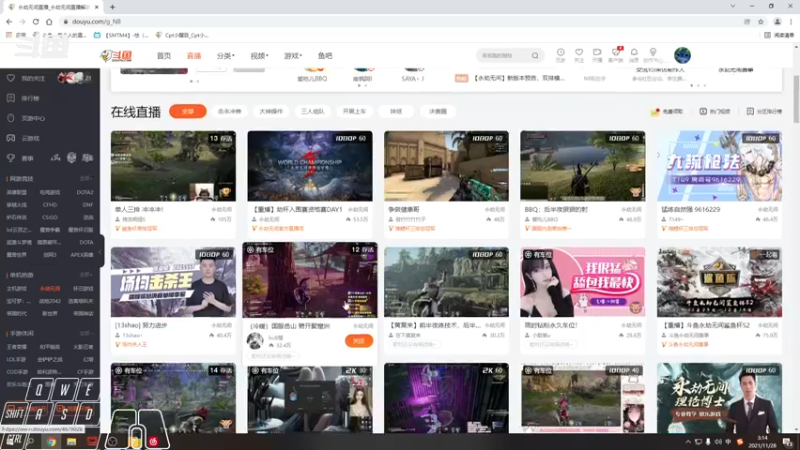Open the streamer avatar in hovered card
This screenshot has height=450, width=800.
coord(255,341)
